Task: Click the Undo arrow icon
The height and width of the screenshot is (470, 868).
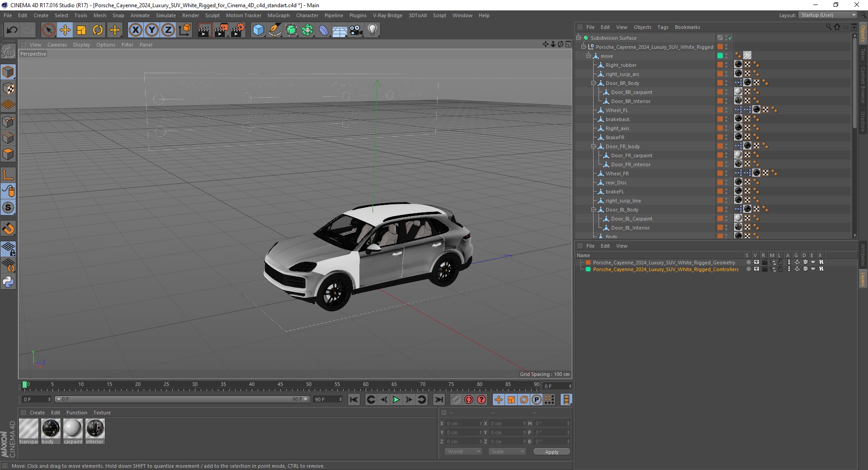Action: 12,30
